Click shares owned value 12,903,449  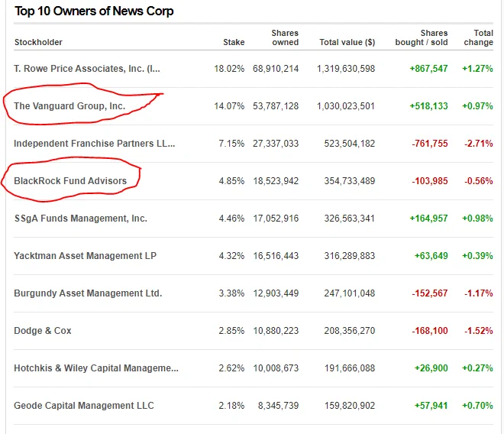(x=276, y=293)
